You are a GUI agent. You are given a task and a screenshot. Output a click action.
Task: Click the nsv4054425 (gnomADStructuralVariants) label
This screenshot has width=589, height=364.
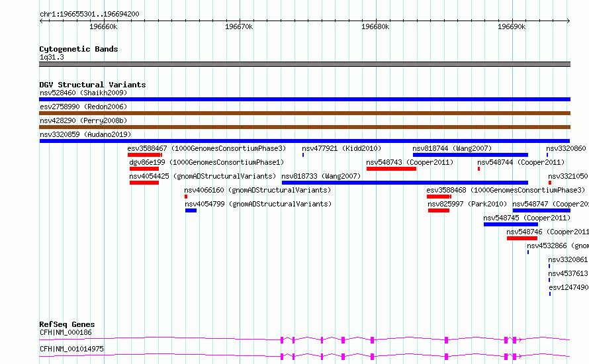click(x=203, y=176)
